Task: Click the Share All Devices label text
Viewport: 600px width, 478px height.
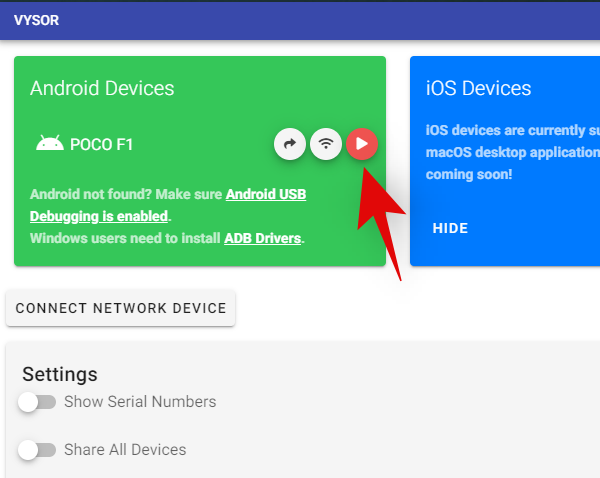Action: click(125, 450)
